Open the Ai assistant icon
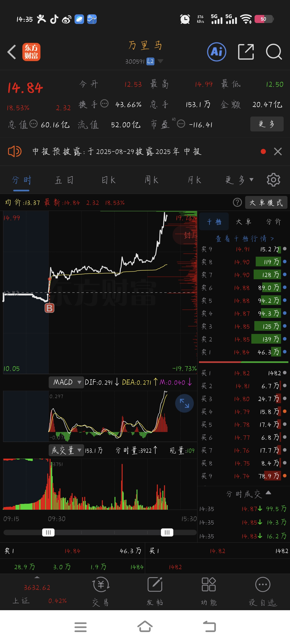The height and width of the screenshot is (644, 290). pyautogui.click(x=217, y=52)
